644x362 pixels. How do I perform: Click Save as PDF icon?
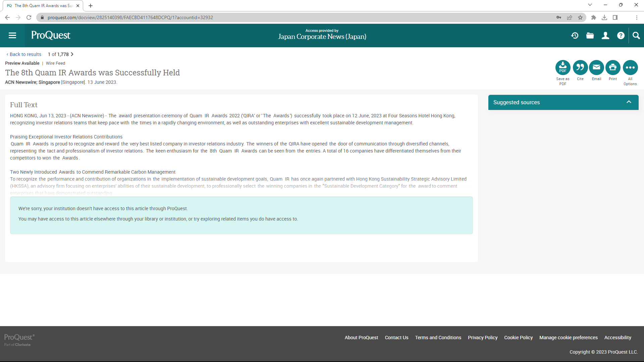pos(563,68)
